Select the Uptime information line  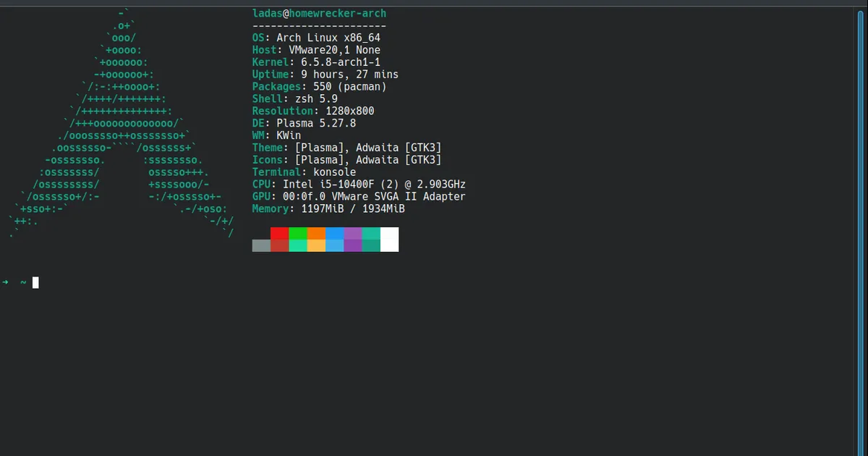[x=325, y=74]
